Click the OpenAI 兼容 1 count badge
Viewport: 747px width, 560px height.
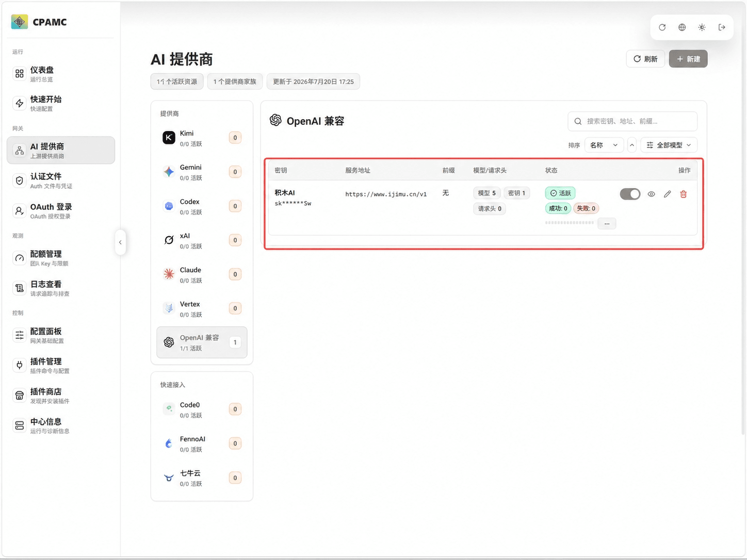point(235,342)
